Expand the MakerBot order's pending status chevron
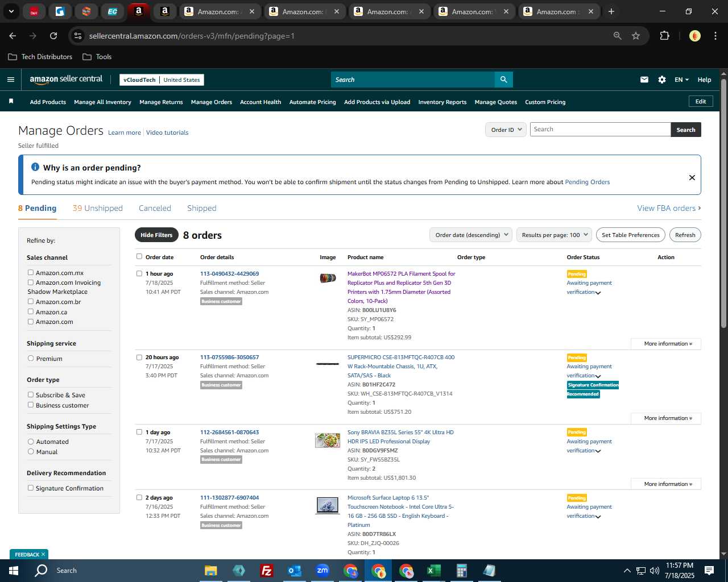This screenshot has height=582, width=728. [x=598, y=293]
